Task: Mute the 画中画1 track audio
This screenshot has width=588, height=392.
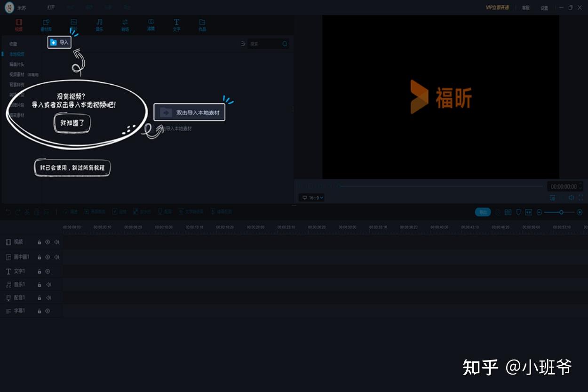Action: (x=56, y=257)
